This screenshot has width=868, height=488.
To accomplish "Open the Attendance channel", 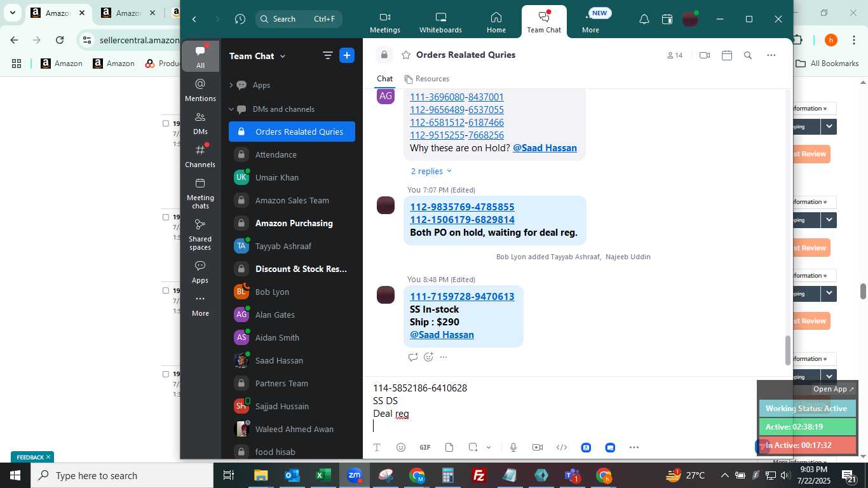I will click(292, 154).
